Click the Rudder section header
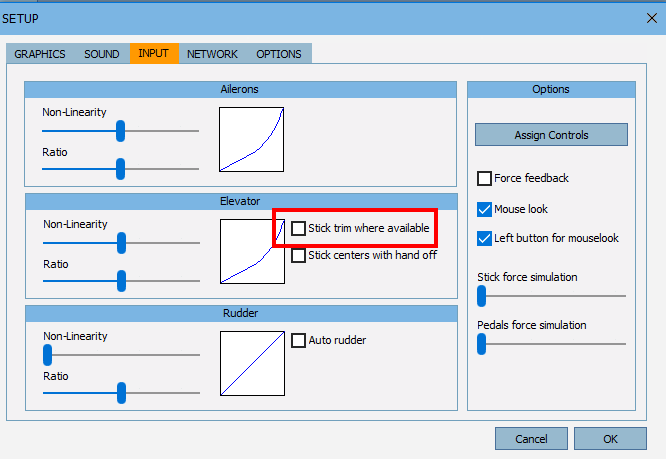This screenshot has width=666, height=459. click(x=241, y=313)
